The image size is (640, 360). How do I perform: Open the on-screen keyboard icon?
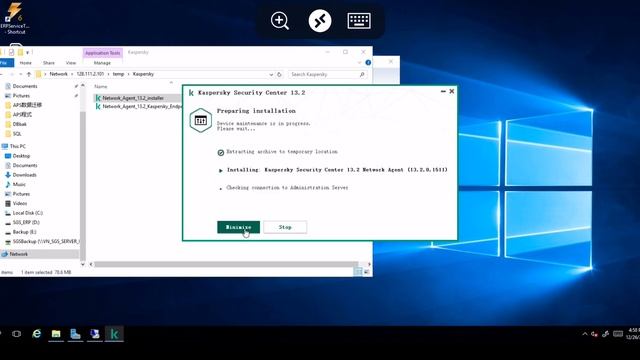359,21
